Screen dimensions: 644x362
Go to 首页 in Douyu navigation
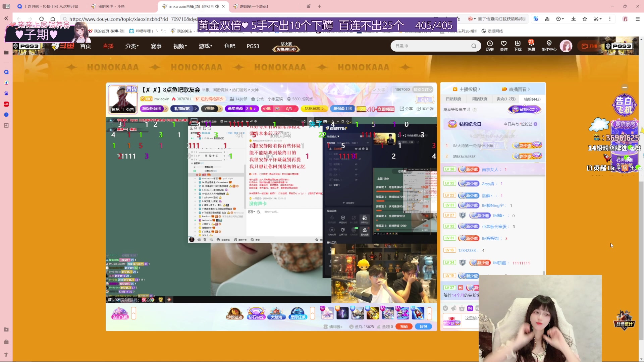click(x=86, y=46)
